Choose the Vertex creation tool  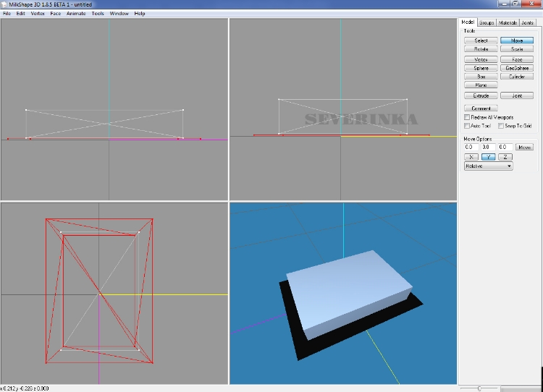click(481, 59)
